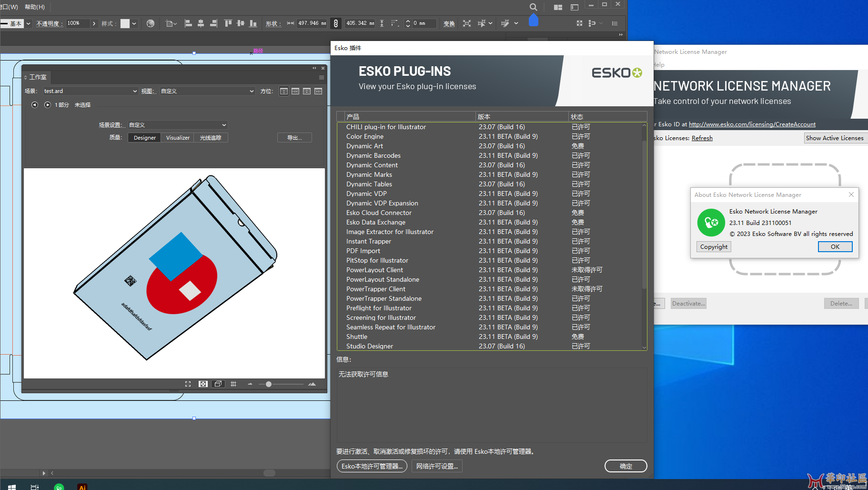
Task: Click the fit-to-view icon under studio preview
Action: click(x=188, y=384)
